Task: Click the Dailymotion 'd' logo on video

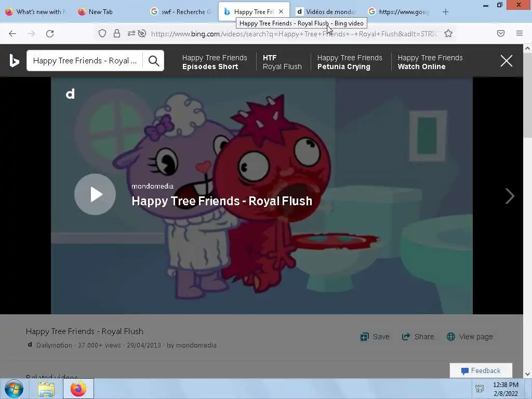Action: click(70, 94)
